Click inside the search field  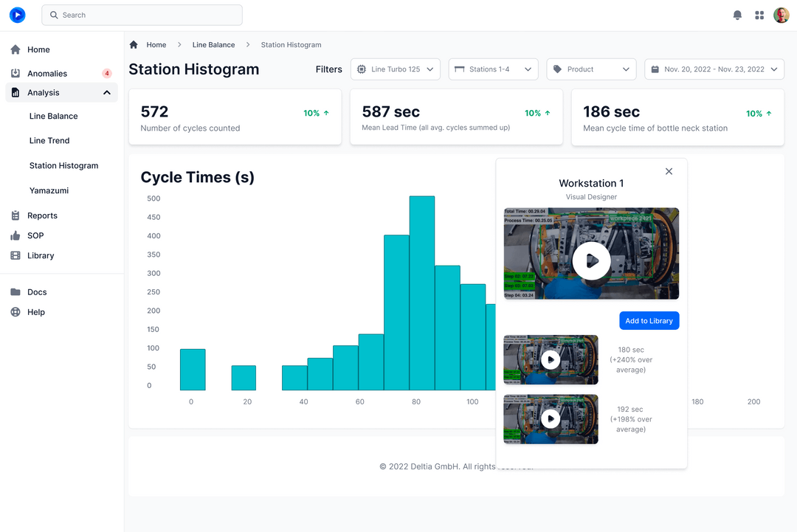tap(142, 15)
